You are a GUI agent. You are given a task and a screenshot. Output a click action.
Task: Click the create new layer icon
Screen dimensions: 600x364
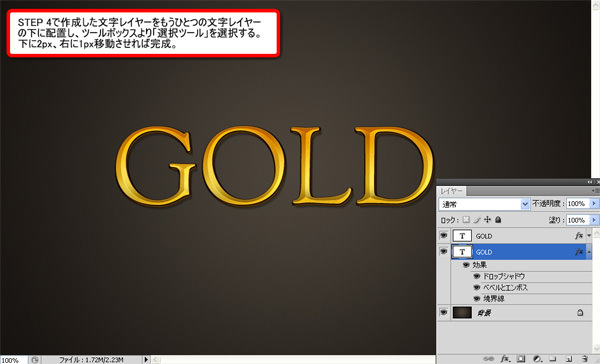point(569,359)
